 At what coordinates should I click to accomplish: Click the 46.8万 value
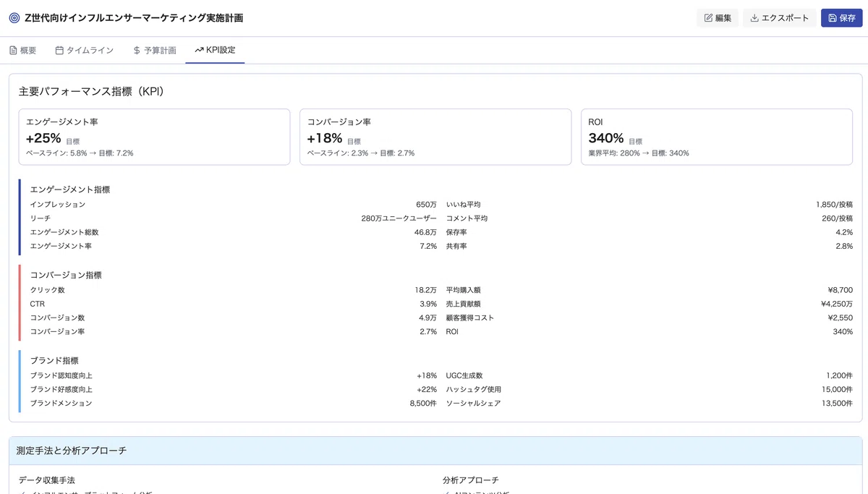(425, 232)
